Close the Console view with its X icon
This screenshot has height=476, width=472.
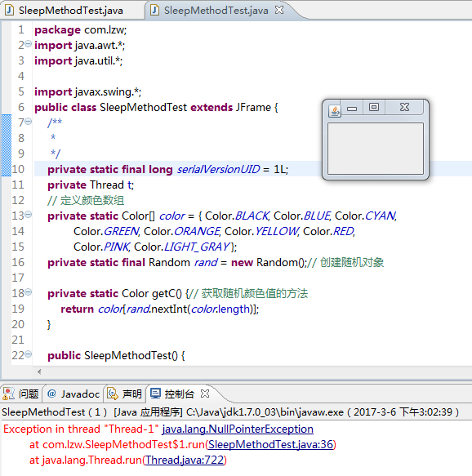click(205, 394)
